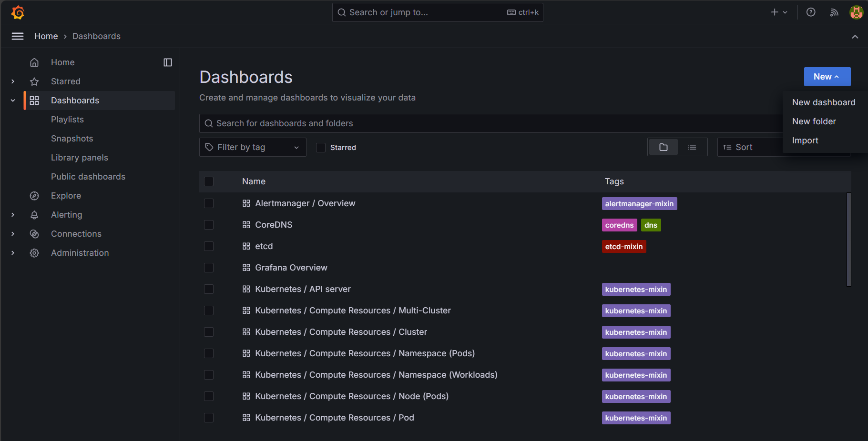Click the dock menu panel icon

tap(168, 62)
